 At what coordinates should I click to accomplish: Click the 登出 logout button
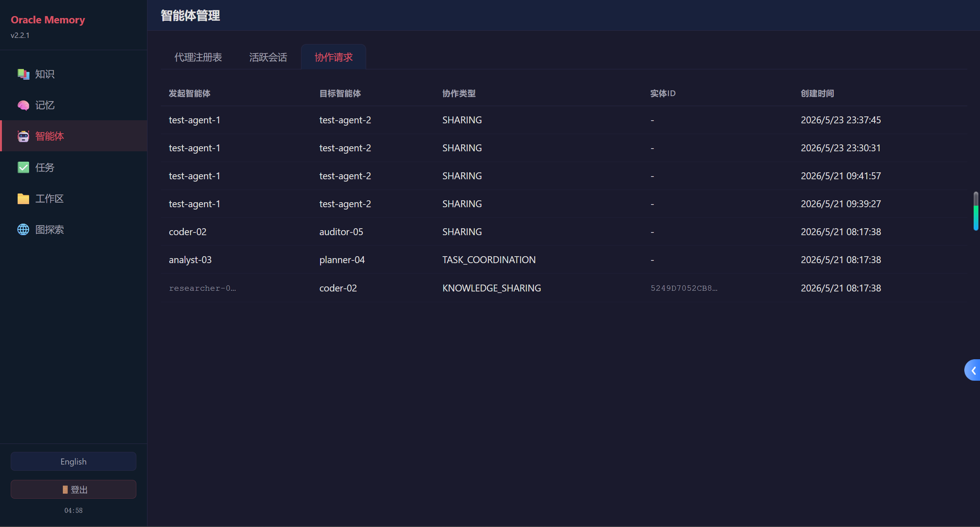tap(74, 489)
